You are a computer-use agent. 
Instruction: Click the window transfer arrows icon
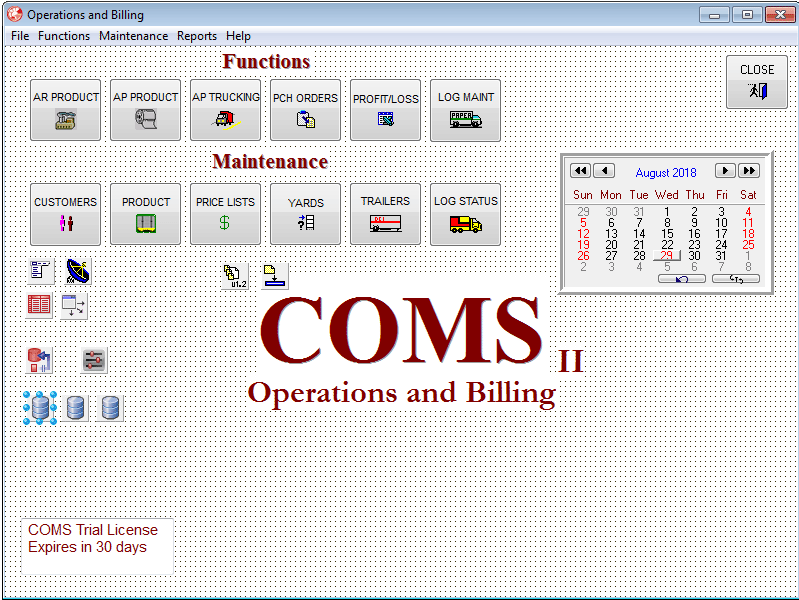(74, 305)
